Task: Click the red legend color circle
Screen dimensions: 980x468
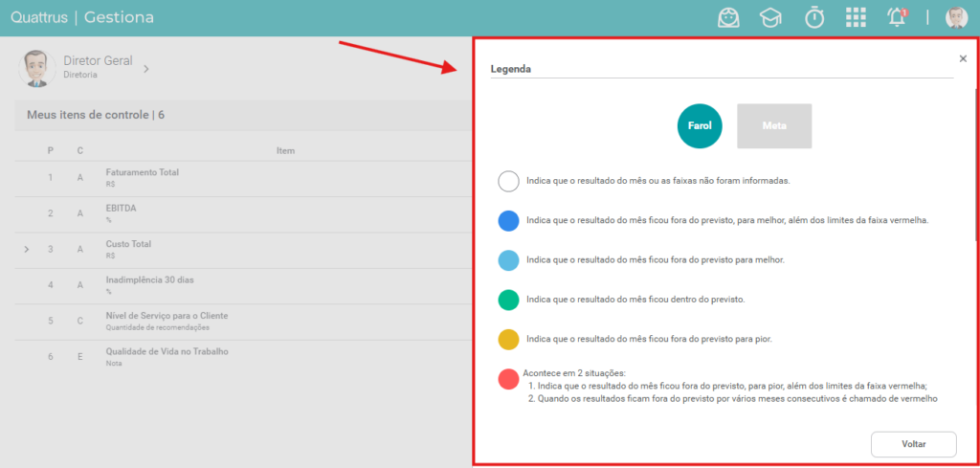Action: coord(509,379)
